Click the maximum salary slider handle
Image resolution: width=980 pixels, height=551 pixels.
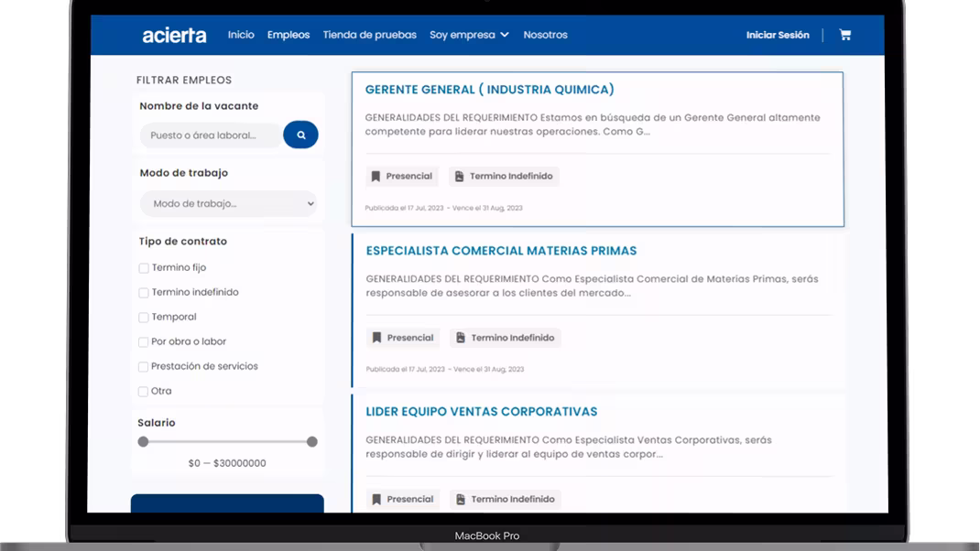(312, 442)
